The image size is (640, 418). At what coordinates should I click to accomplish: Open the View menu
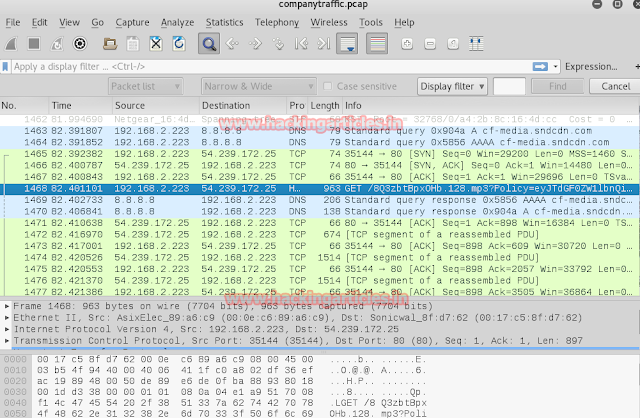click(69, 22)
